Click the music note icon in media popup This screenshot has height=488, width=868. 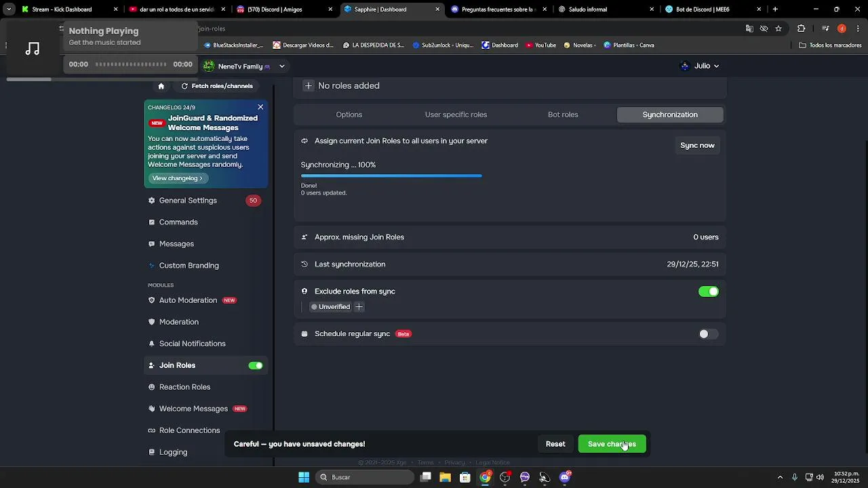pyautogui.click(x=33, y=49)
